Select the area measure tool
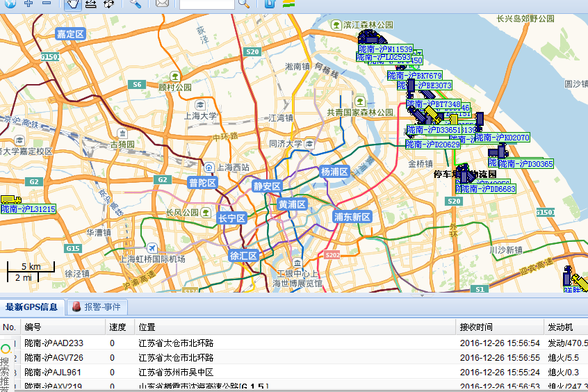The width and height of the screenshot is (588, 392). click(x=109, y=4)
